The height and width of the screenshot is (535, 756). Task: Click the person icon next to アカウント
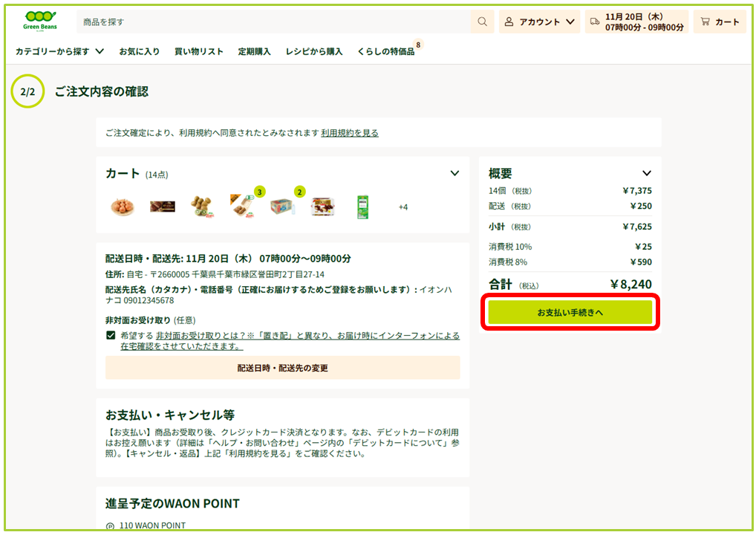509,21
